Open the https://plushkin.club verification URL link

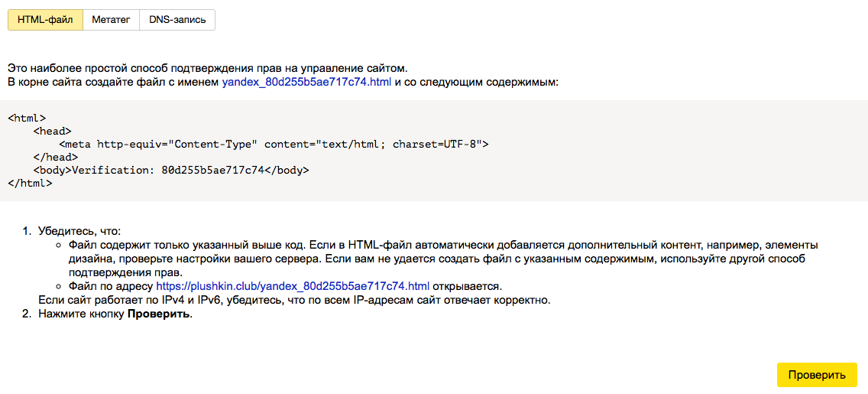coord(293,286)
